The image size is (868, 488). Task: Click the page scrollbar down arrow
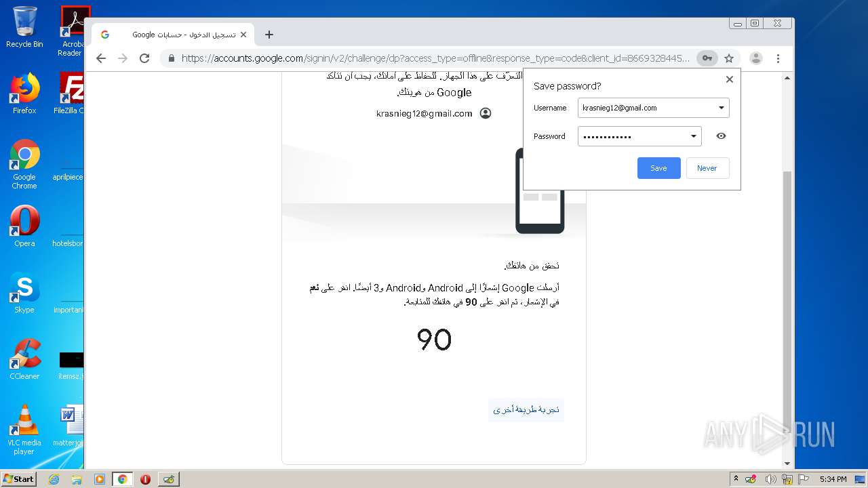[787, 464]
